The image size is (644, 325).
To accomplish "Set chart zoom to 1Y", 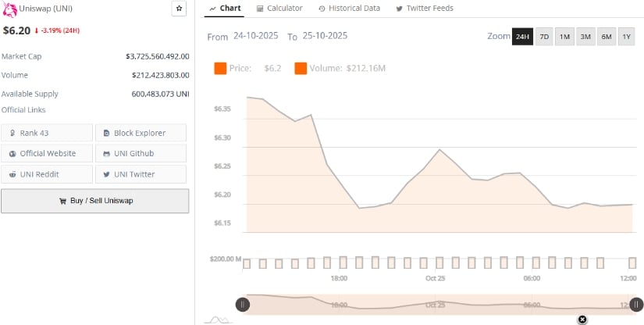I will [x=627, y=37].
